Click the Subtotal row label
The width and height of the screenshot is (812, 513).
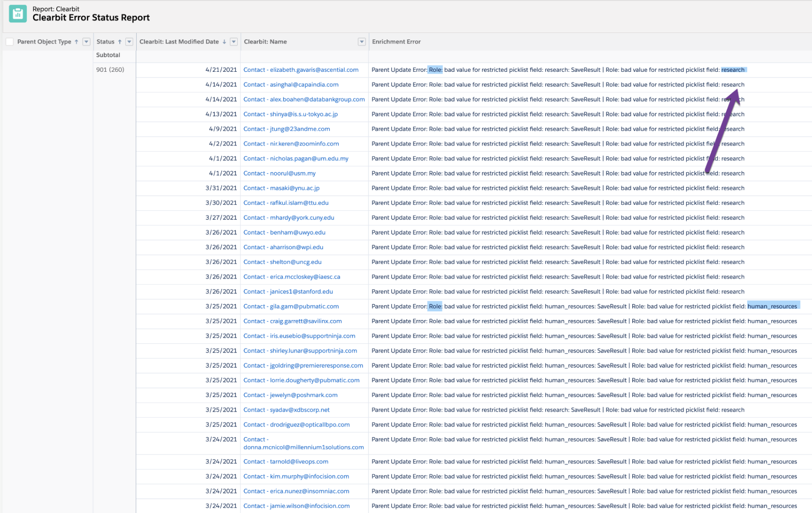[x=108, y=55]
